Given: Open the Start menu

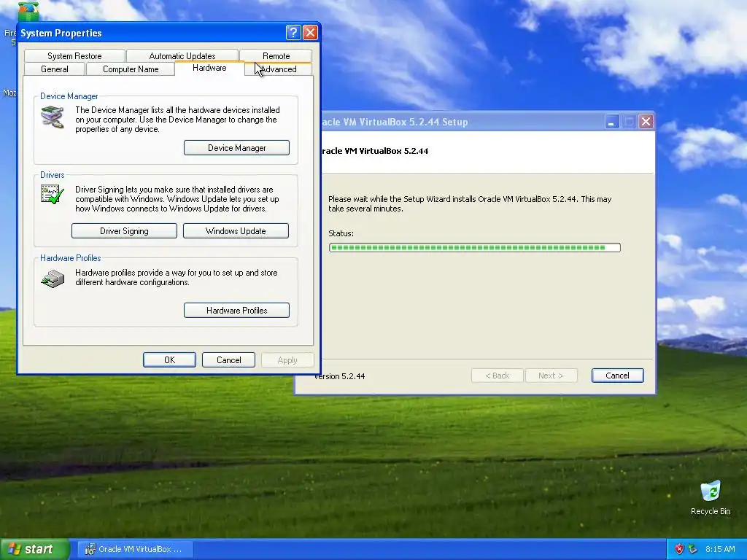Looking at the screenshot, I should [x=35, y=549].
